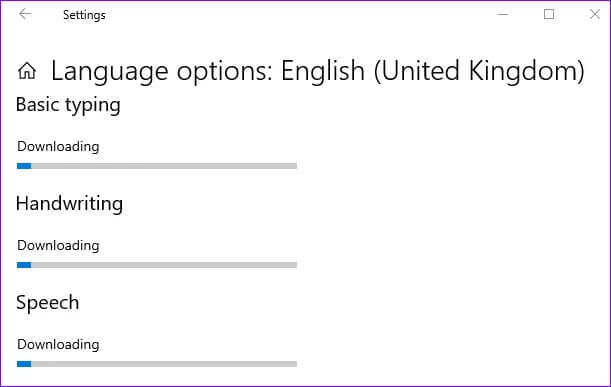Minimize the Settings window
Viewport: 611px width, 387px height.
pyautogui.click(x=503, y=14)
